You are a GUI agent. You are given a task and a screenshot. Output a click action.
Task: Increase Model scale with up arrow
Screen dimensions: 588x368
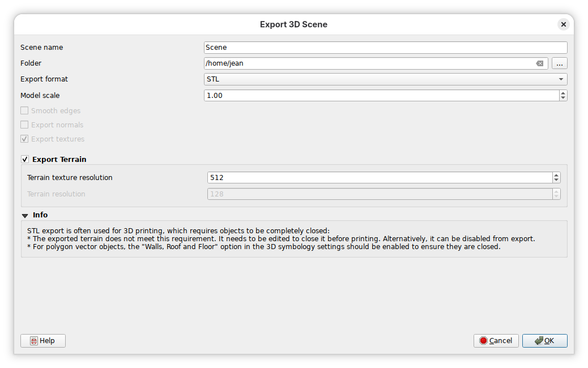563,93
